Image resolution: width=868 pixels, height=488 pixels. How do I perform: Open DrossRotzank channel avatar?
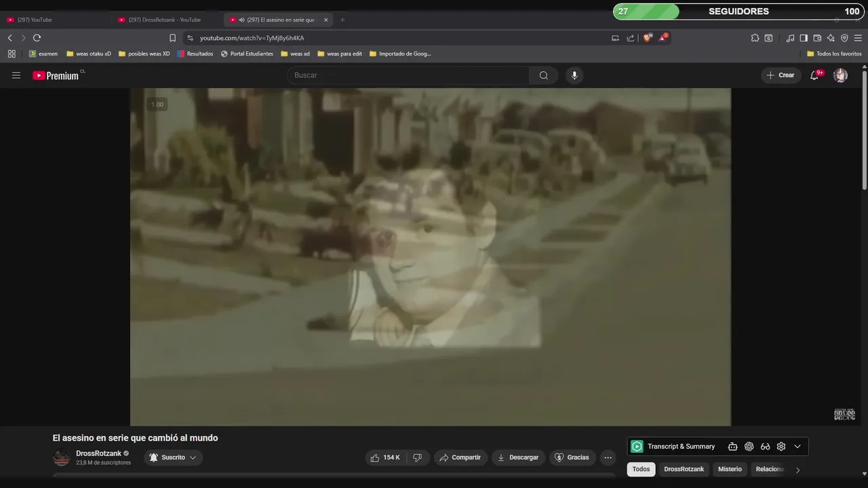[x=62, y=457]
